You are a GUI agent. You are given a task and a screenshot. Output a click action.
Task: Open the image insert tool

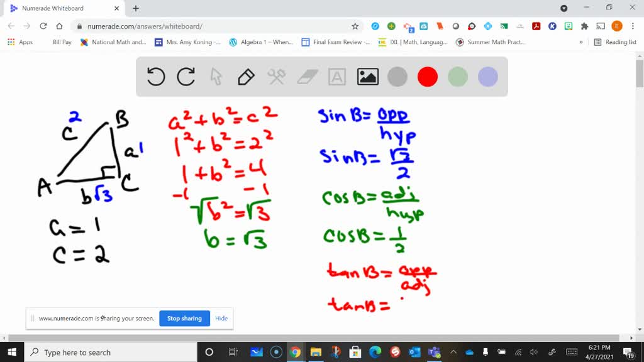pyautogui.click(x=368, y=77)
